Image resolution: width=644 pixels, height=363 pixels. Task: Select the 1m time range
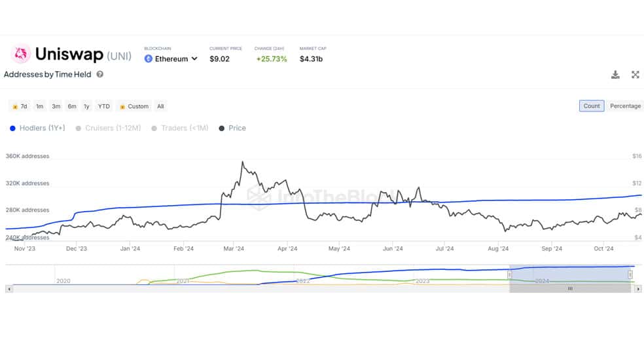tap(39, 106)
